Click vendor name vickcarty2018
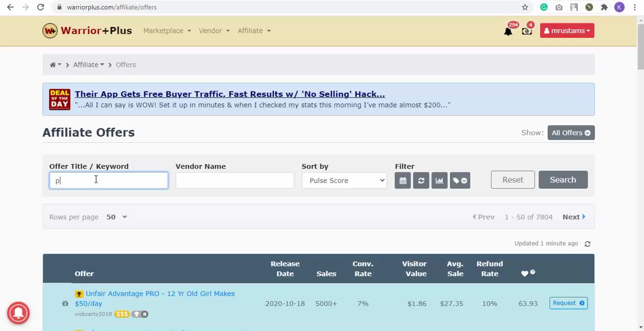The image size is (644, 331). point(93,314)
